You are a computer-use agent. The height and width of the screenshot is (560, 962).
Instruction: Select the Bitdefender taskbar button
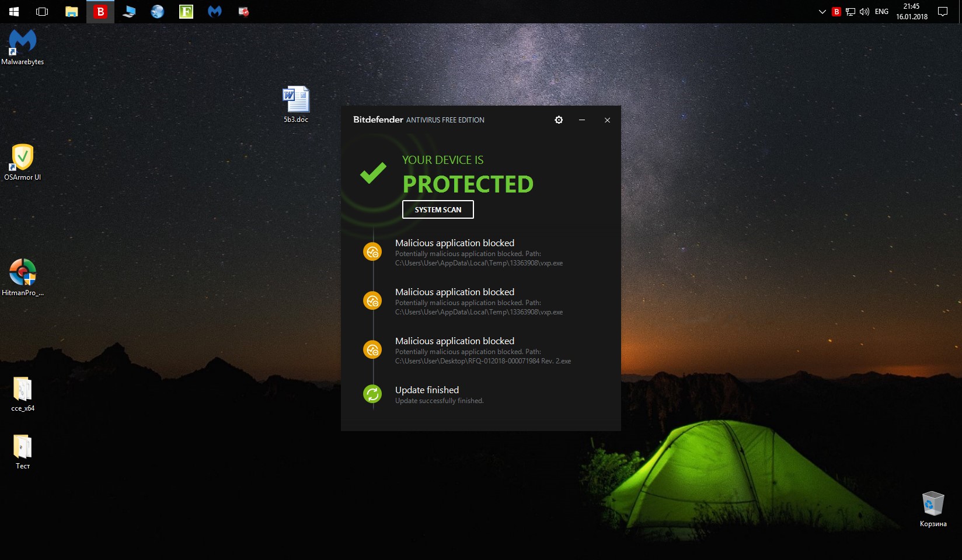(100, 12)
